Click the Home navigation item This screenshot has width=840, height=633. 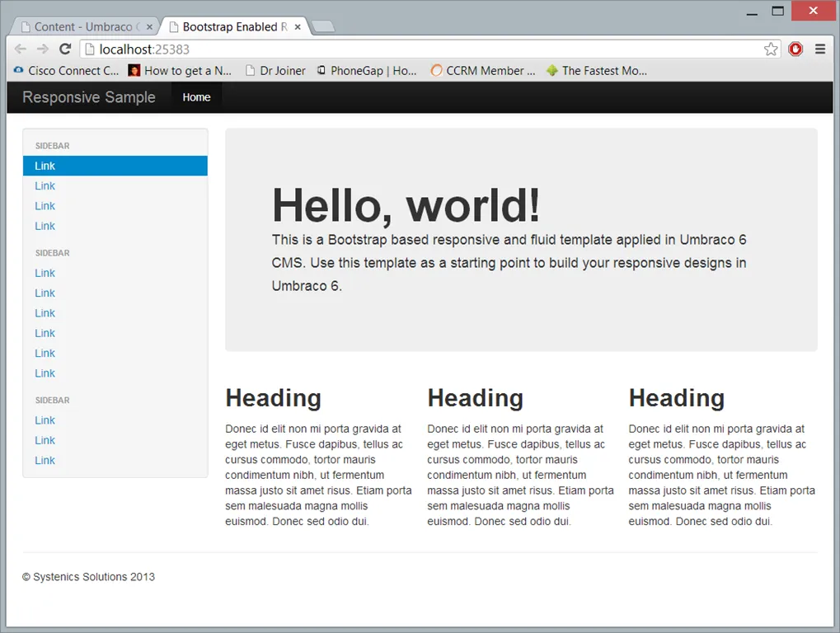pyautogui.click(x=196, y=97)
